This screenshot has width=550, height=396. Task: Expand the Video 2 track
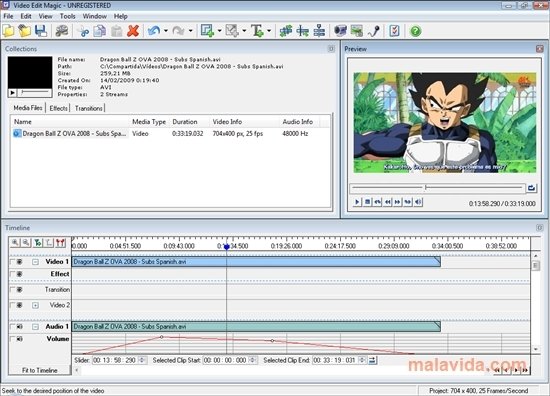(x=35, y=306)
